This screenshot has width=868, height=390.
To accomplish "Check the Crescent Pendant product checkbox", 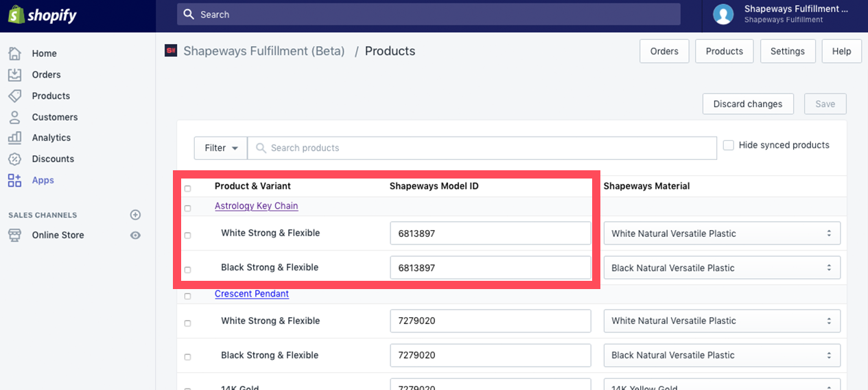I will click(x=187, y=296).
